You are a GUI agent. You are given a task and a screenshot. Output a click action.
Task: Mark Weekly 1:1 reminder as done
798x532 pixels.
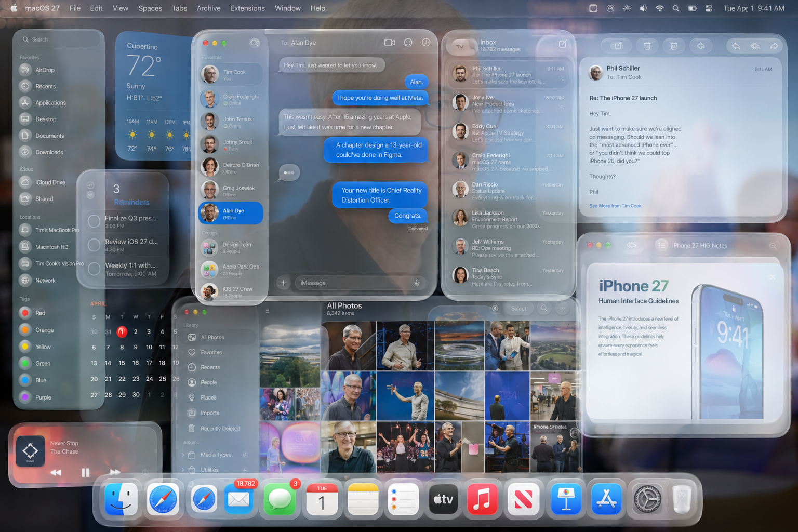tap(94, 269)
